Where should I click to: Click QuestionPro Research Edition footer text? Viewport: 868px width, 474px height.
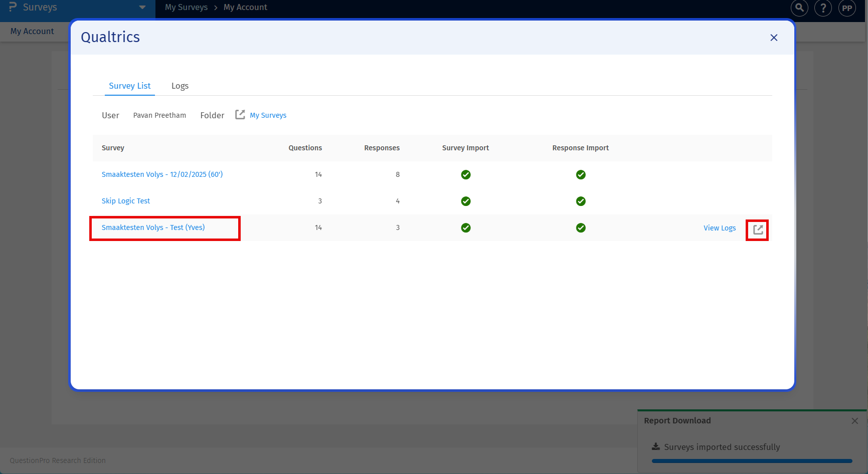(x=58, y=460)
